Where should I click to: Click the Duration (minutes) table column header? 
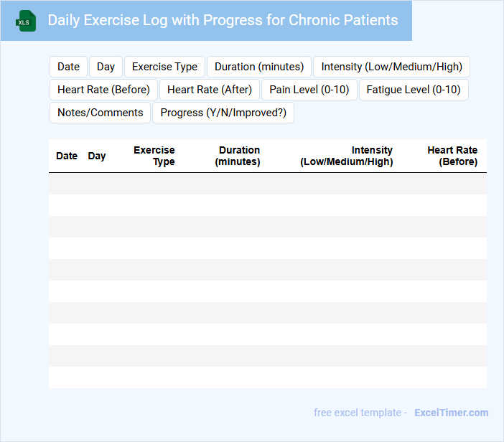point(238,156)
